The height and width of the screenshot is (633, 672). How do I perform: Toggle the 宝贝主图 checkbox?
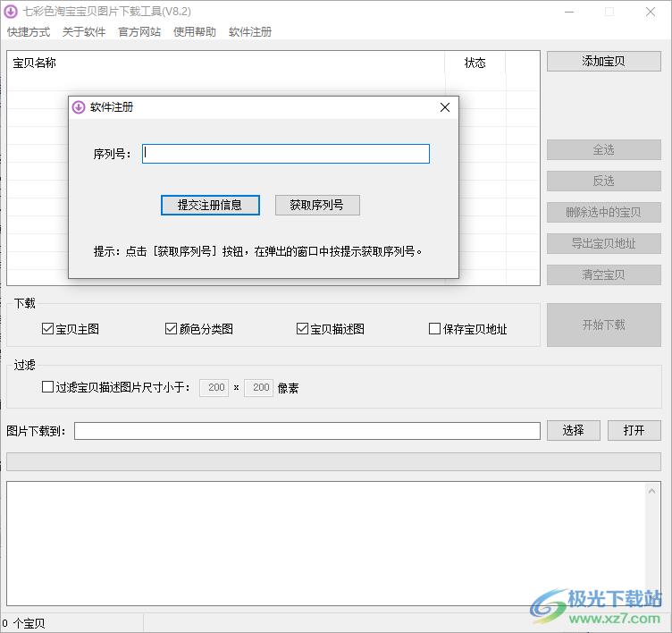click(x=48, y=329)
